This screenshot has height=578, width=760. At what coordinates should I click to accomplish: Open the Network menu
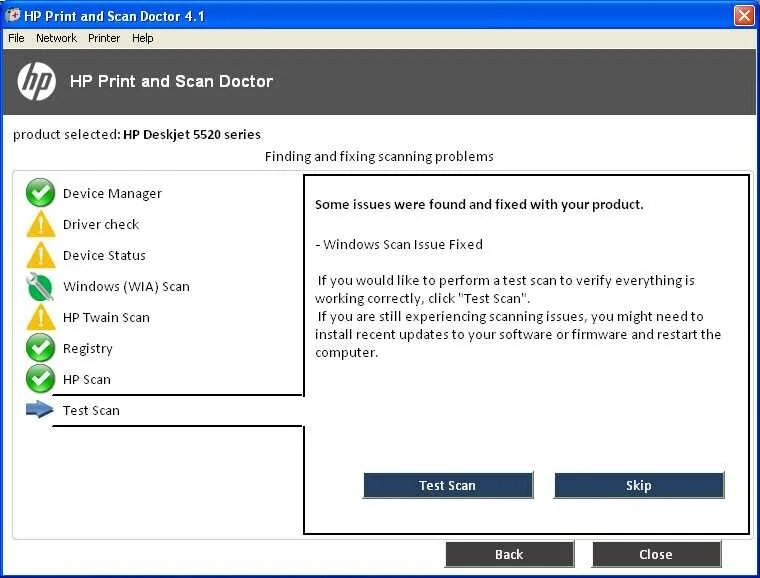[56, 38]
